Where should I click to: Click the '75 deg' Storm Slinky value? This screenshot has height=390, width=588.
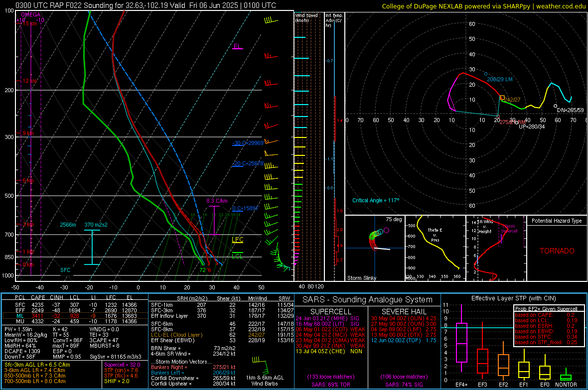click(x=394, y=219)
